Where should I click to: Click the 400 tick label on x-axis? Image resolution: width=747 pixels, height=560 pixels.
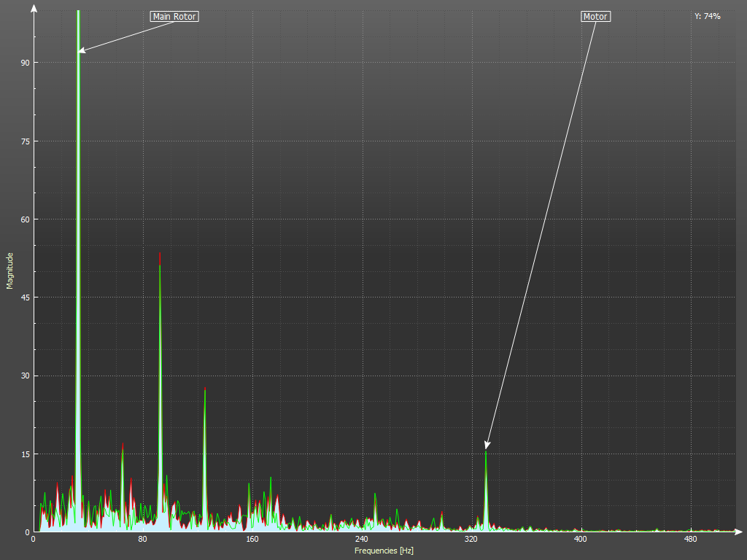(581, 540)
